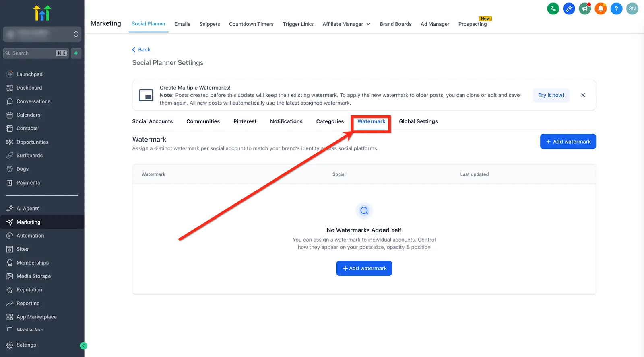Open the blue AI sparkle icon in header
This screenshot has width=644, height=357.
point(569,8)
